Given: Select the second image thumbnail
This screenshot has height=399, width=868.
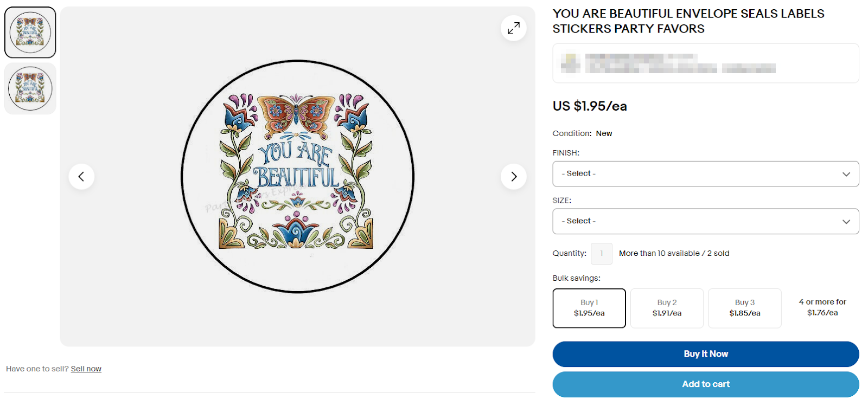Looking at the screenshot, I should [x=30, y=88].
